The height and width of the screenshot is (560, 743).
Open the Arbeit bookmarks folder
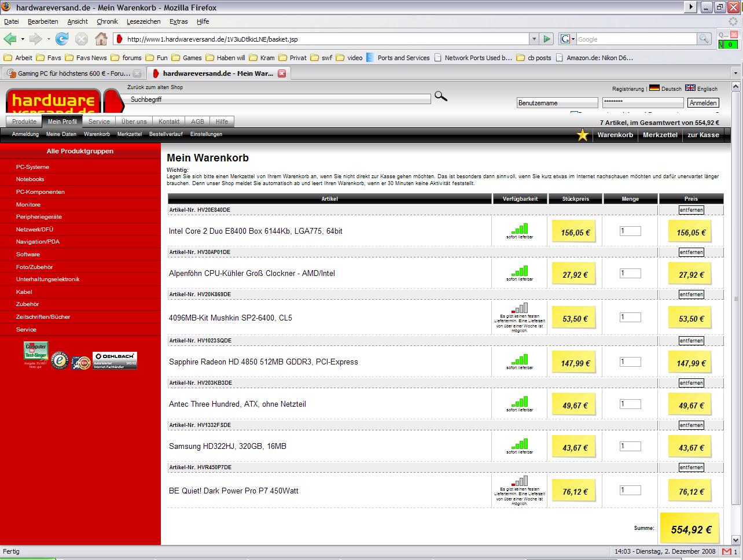tap(18, 58)
